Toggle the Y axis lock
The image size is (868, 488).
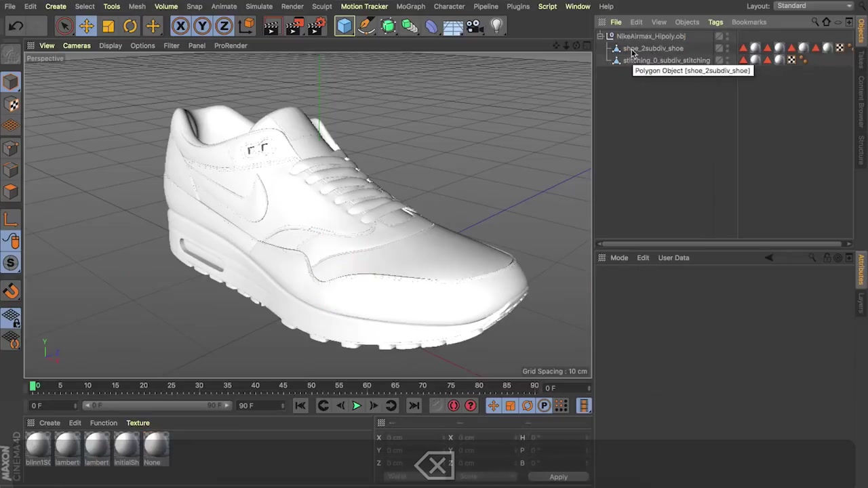(x=202, y=26)
